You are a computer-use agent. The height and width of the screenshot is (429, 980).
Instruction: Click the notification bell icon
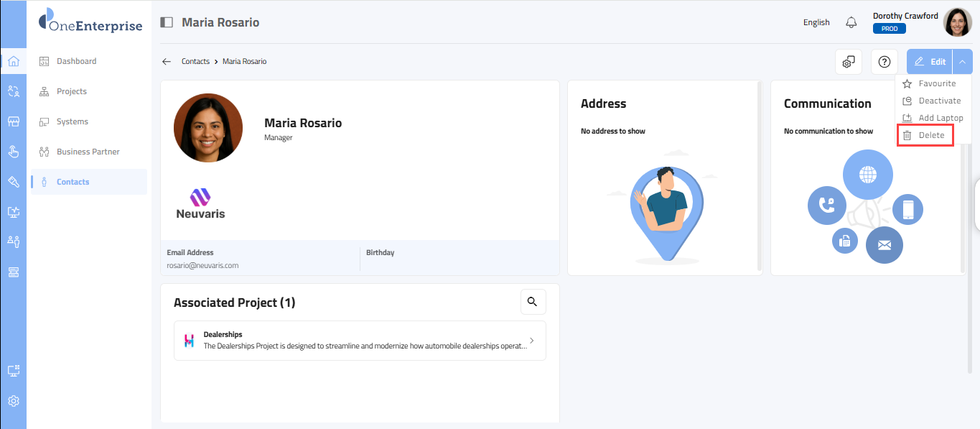coord(851,22)
